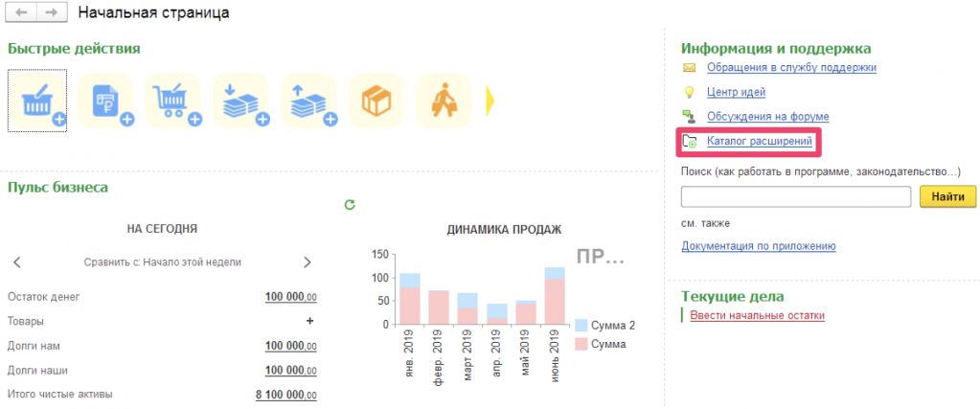Screen dimensions: 980x409
Task: Open Документация по приложению link
Action: click(759, 246)
